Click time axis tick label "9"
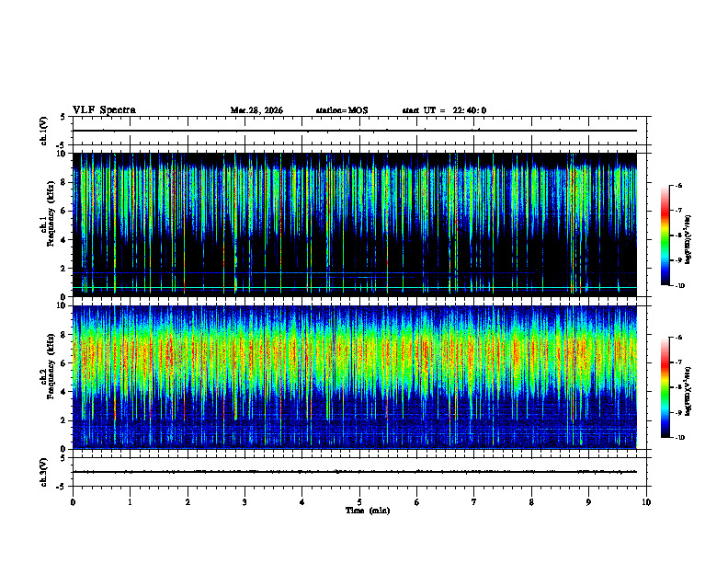This screenshot has height=563, width=728. point(588,502)
